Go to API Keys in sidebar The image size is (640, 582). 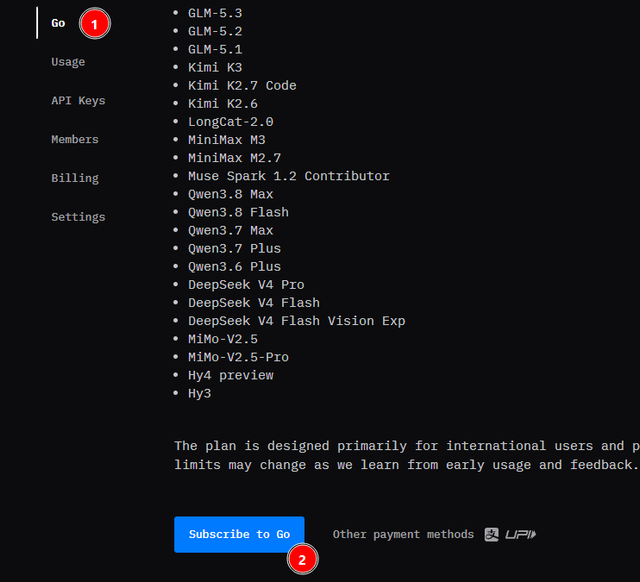78,101
